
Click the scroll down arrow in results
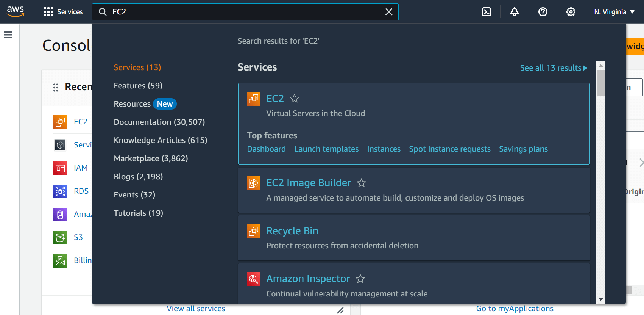(x=600, y=299)
